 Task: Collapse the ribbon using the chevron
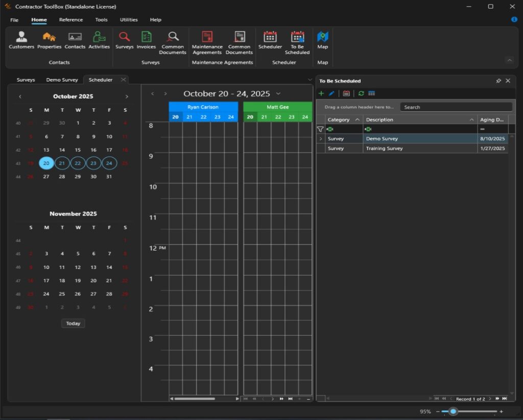tap(510, 60)
